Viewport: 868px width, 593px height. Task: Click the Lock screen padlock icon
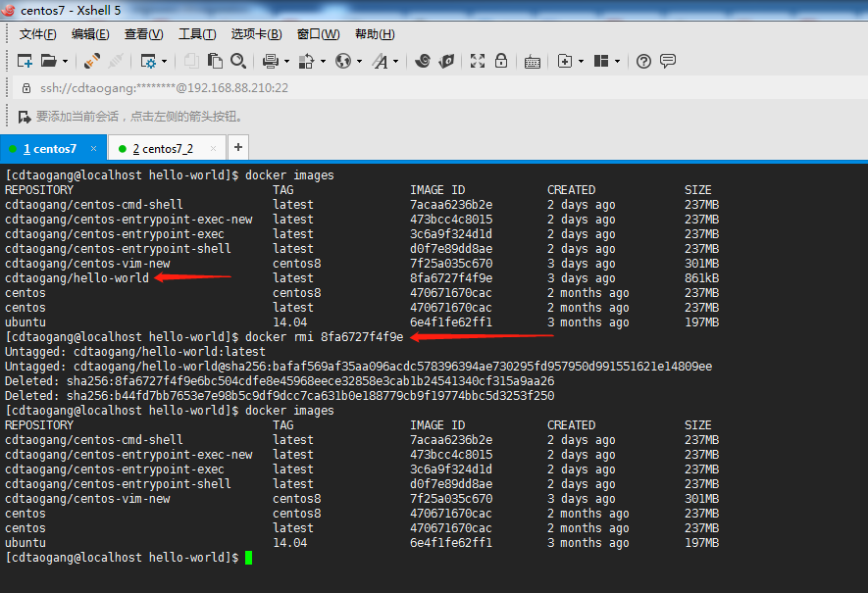click(x=501, y=61)
